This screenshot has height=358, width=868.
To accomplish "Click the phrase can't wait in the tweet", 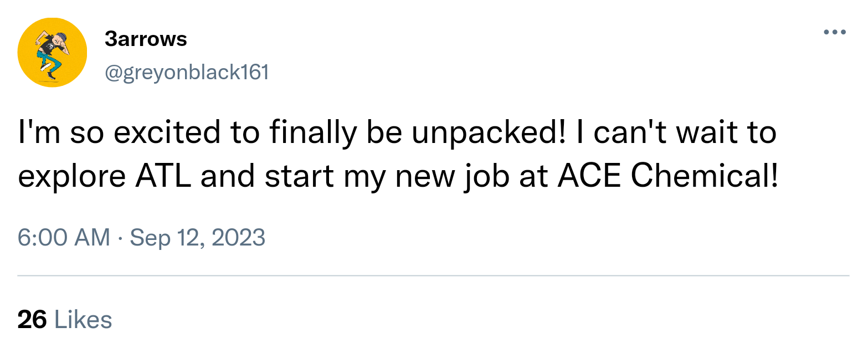I will point(664,134).
